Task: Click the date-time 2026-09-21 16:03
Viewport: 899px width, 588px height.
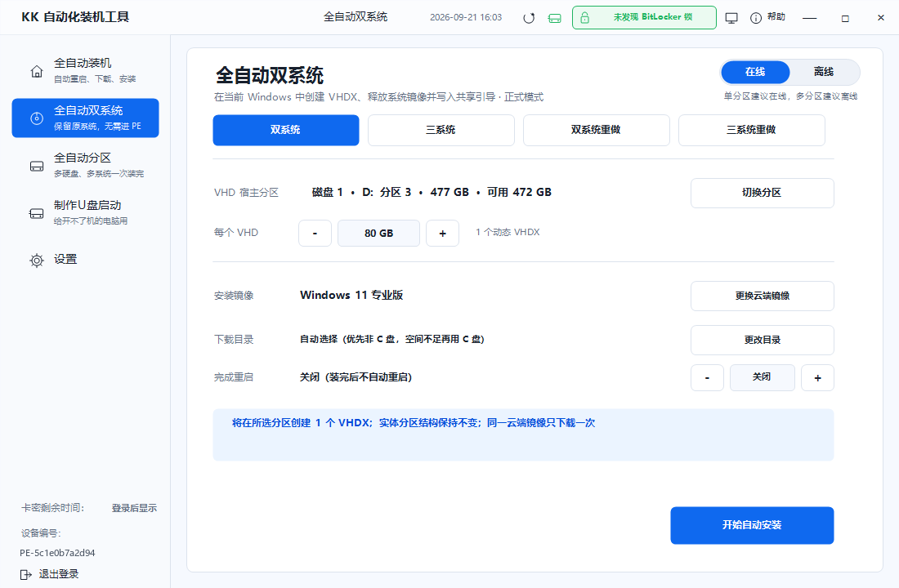Action: point(466,17)
